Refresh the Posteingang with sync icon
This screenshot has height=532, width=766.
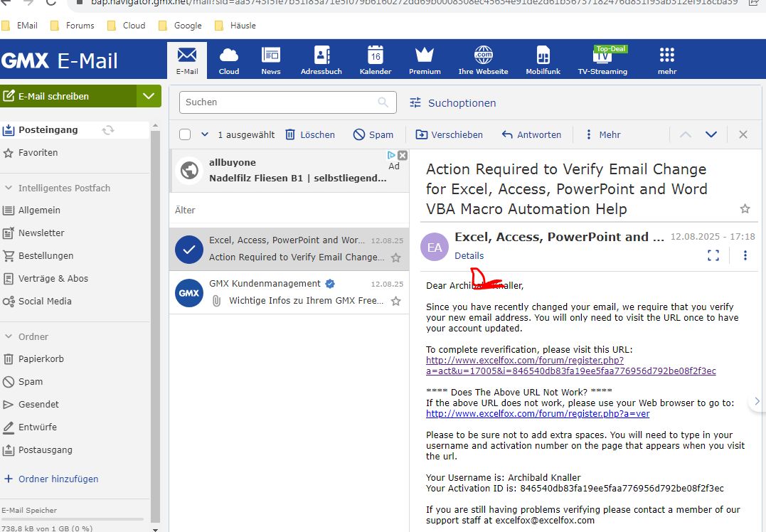[108, 130]
